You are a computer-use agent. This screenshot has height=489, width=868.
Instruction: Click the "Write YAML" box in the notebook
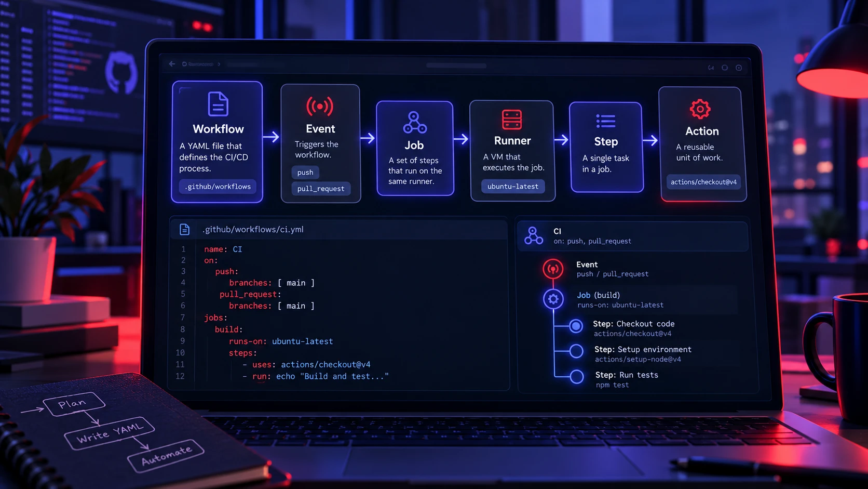point(110,432)
